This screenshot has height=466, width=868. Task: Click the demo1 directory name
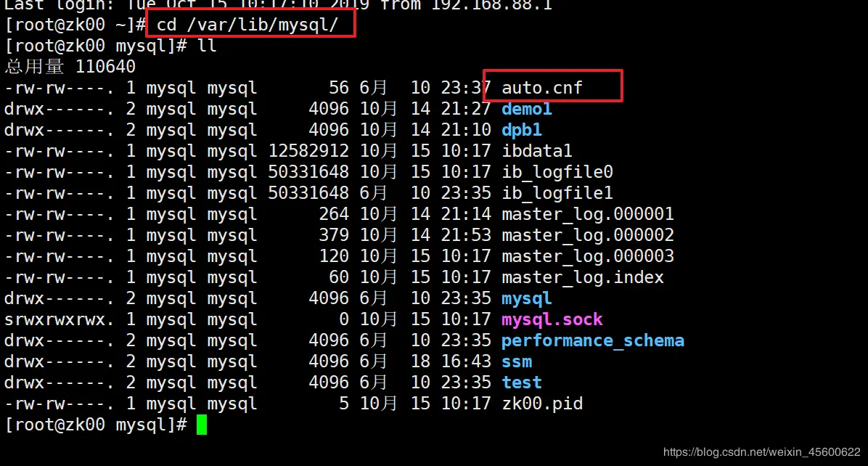click(526, 108)
